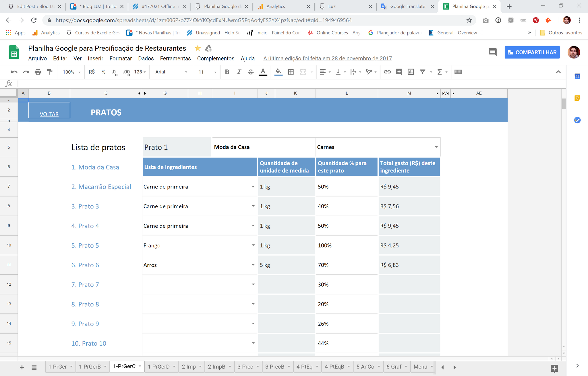The width and height of the screenshot is (588, 376).
Task: Insert link icon
Action: click(x=387, y=72)
